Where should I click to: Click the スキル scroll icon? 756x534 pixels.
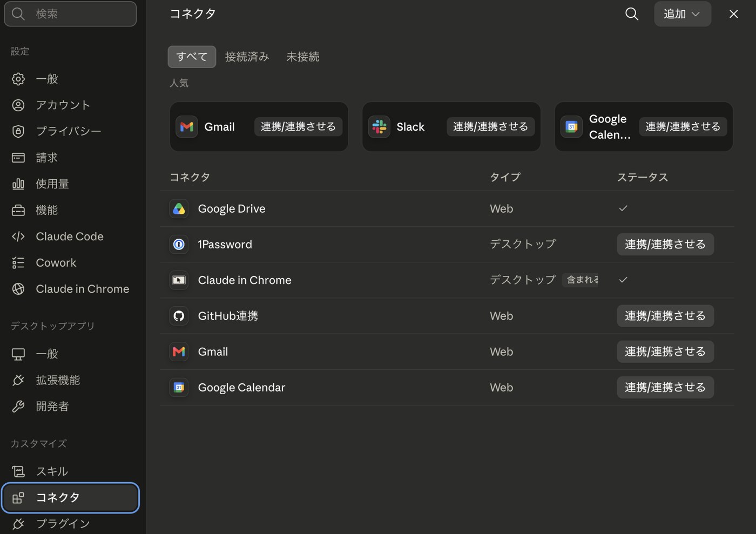pyautogui.click(x=18, y=471)
